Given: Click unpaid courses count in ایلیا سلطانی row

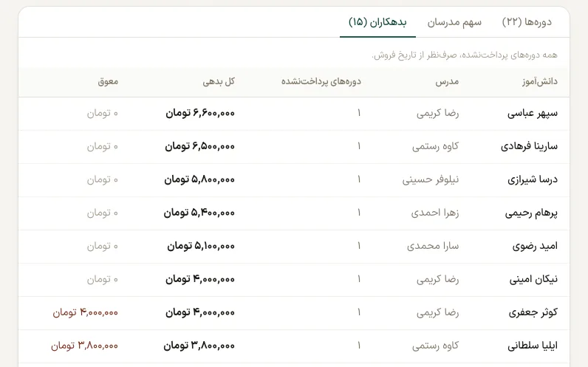Looking at the screenshot, I should tap(359, 346).
